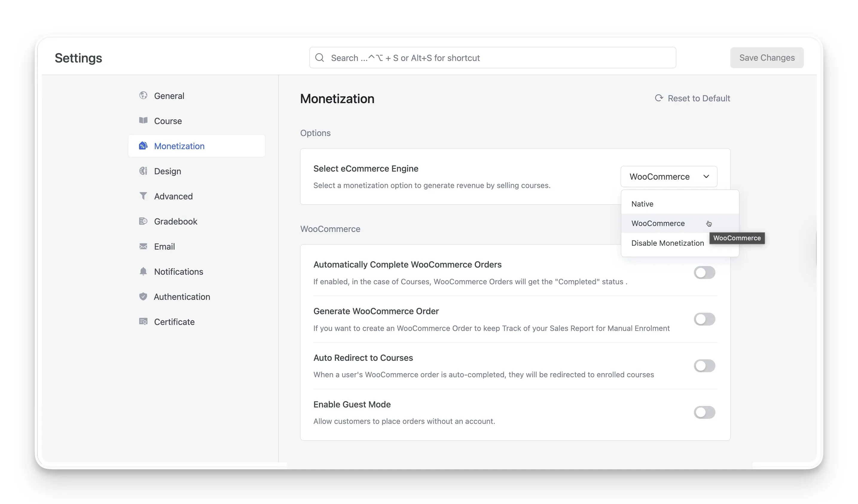858x504 pixels.
Task: Open General settings tab
Action: [196, 96]
